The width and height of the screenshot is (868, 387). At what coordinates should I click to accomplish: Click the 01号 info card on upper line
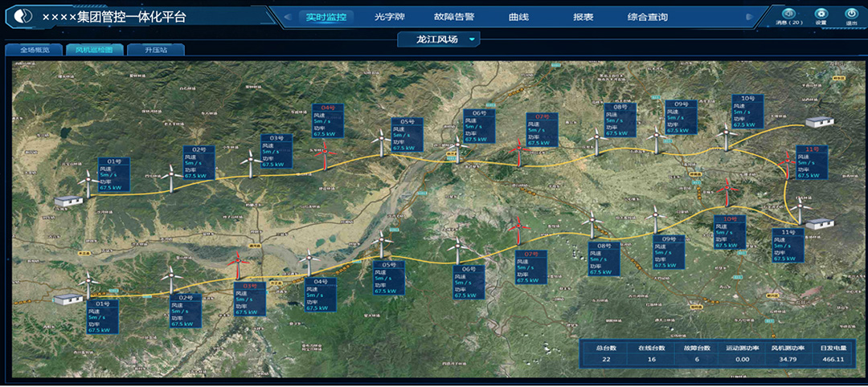113,174
